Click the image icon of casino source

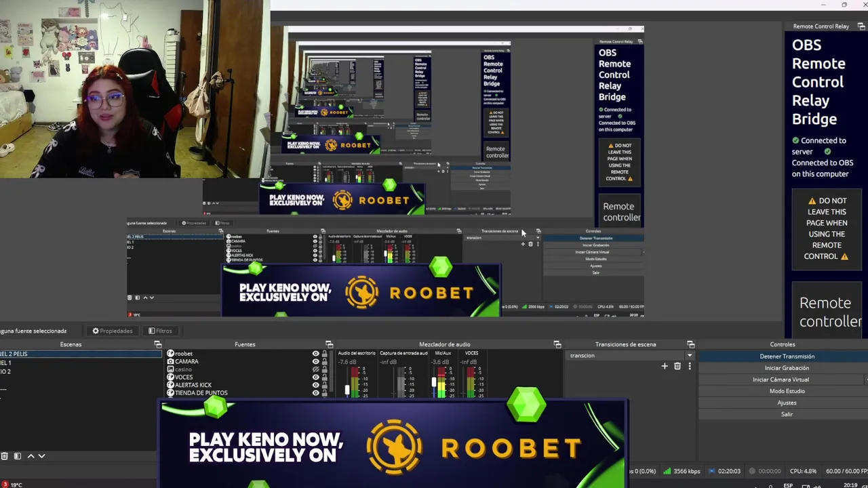(x=170, y=369)
